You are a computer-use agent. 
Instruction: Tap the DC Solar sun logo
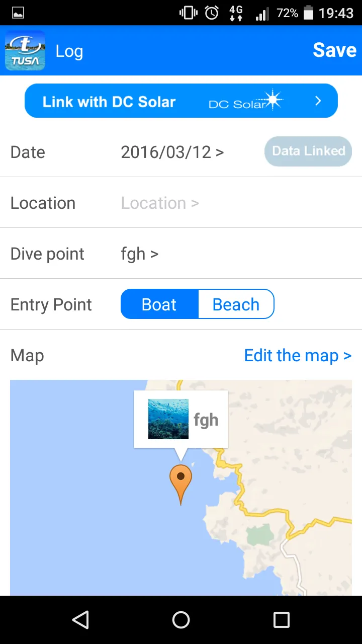pos(273,100)
